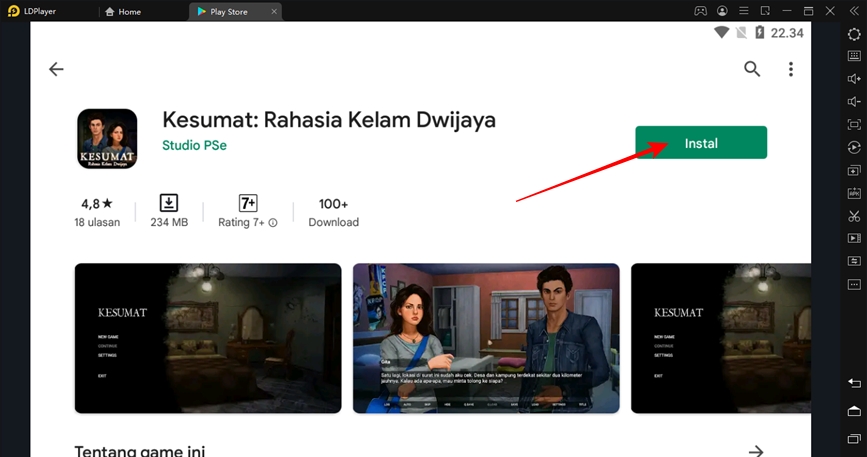Open first Kesumat menu screenshot
The width and height of the screenshot is (867, 457).
click(x=208, y=338)
